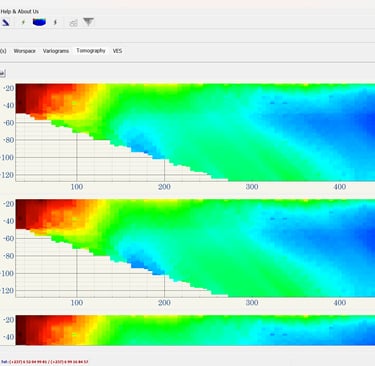The height and width of the screenshot is (366, 375).
Task: Click the green lightning bolt toolbar icon
Action: 23,22
